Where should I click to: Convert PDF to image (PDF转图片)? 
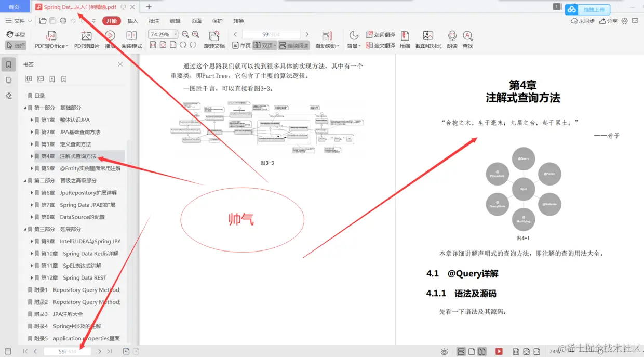(x=86, y=39)
